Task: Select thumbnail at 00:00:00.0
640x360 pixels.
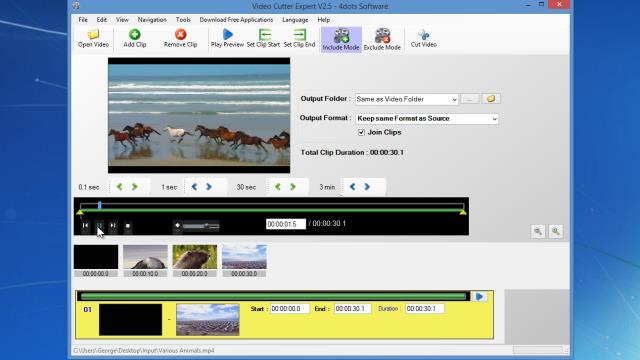Action: [x=96, y=260]
